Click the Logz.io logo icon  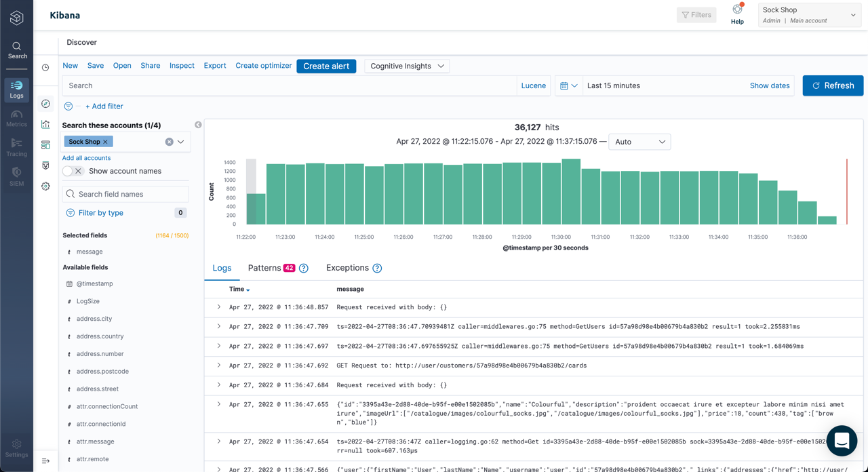click(x=16, y=18)
